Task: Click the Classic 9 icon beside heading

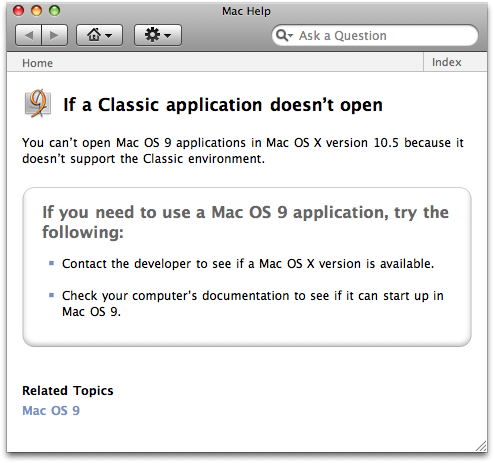Action: point(38,104)
